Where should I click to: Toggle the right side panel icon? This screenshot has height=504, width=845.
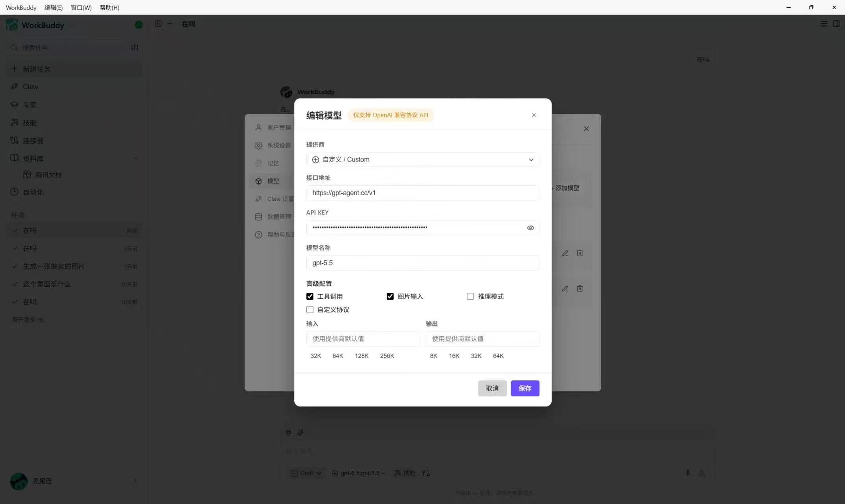pos(836,24)
